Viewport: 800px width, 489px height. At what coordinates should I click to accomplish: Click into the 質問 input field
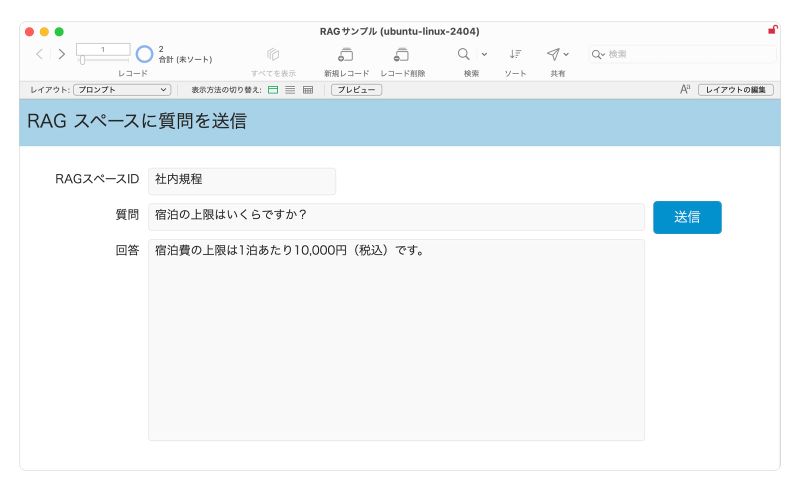(x=396, y=216)
